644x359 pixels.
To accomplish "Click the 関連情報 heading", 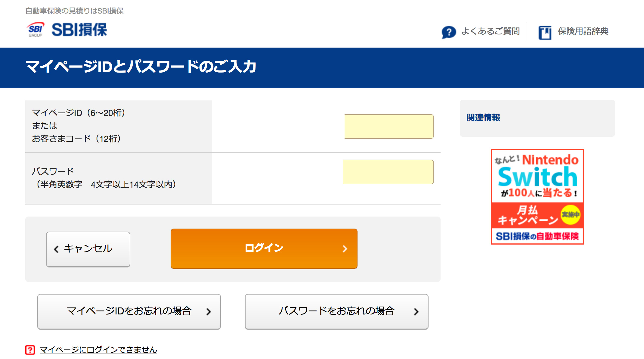I will 483,117.
